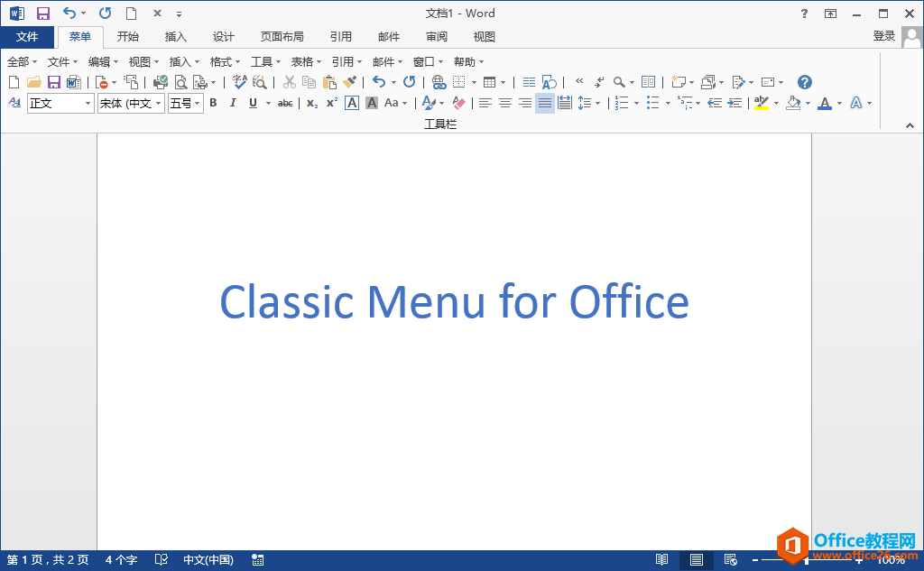Click the proofing book icon in status bar
Viewport: 924px width, 571px height.
161,560
